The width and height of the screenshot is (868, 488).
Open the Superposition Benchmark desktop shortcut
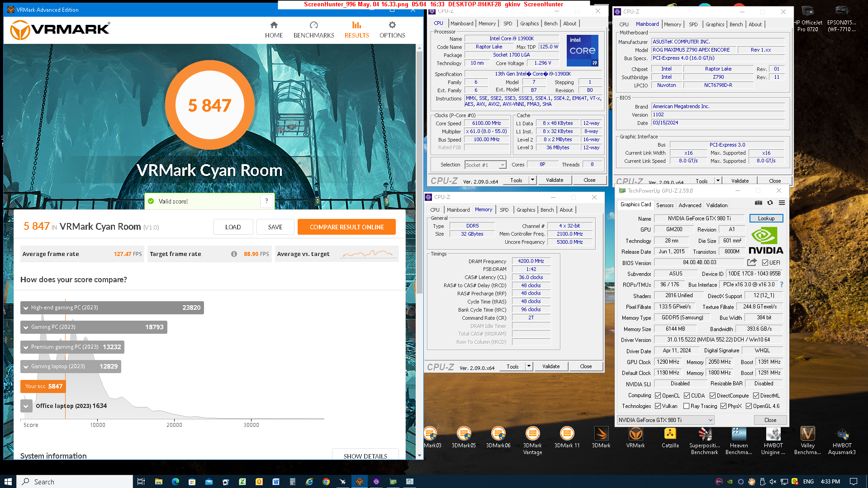pyautogui.click(x=704, y=441)
